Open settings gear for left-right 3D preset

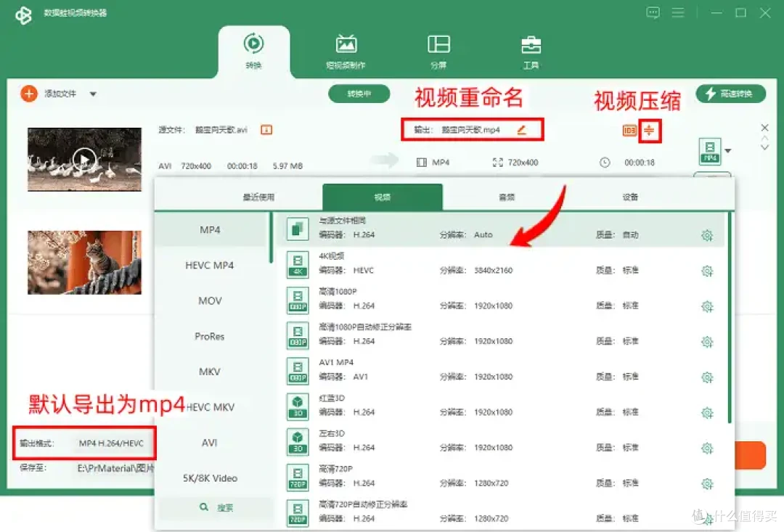tap(707, 448)
